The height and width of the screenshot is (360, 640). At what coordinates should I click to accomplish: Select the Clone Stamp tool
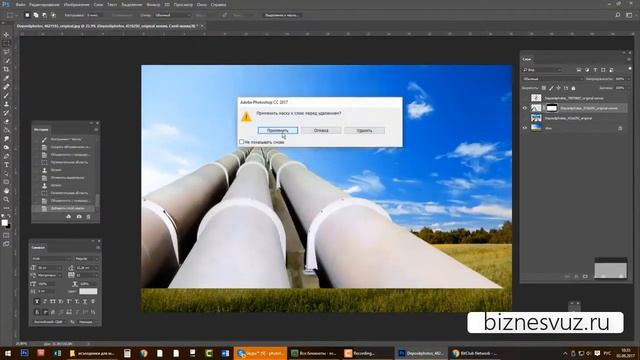pos(6,104)
